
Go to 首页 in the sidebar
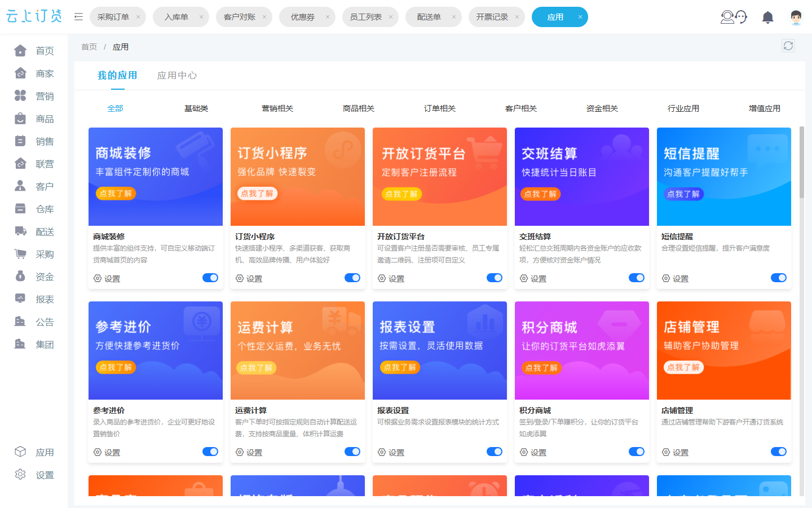click(34, 51)
